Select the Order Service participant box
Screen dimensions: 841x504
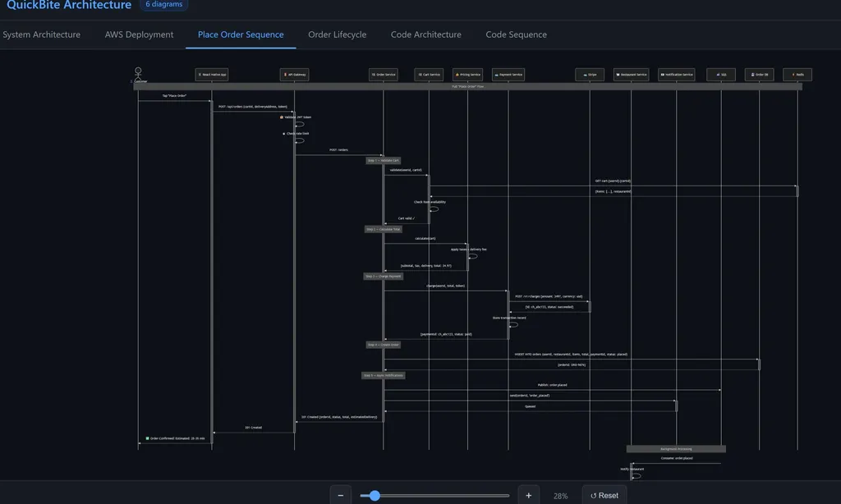[x=383, y=75]
